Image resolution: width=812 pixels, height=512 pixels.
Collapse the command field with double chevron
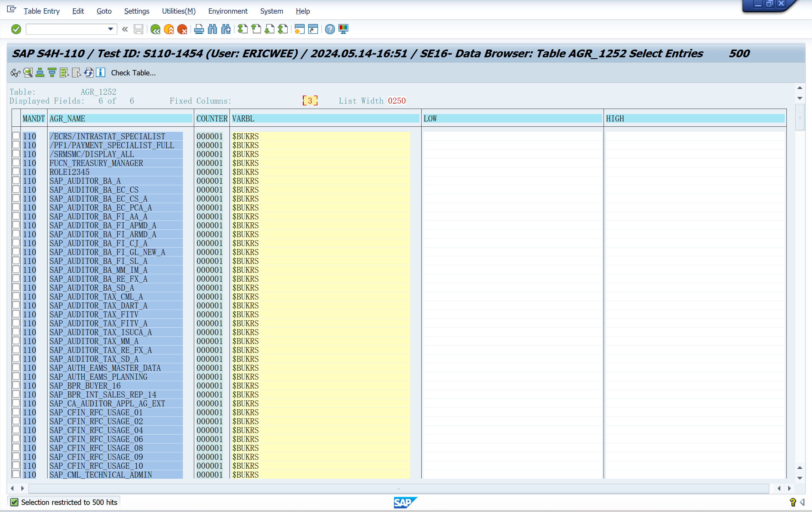(x=125, y=29)
